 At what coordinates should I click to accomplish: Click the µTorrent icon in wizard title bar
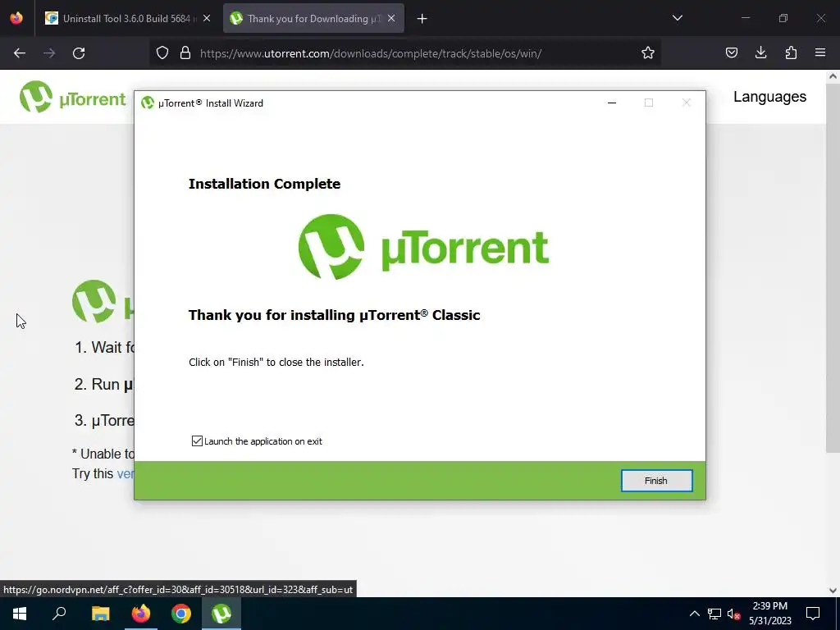click(x=148, y=103)
